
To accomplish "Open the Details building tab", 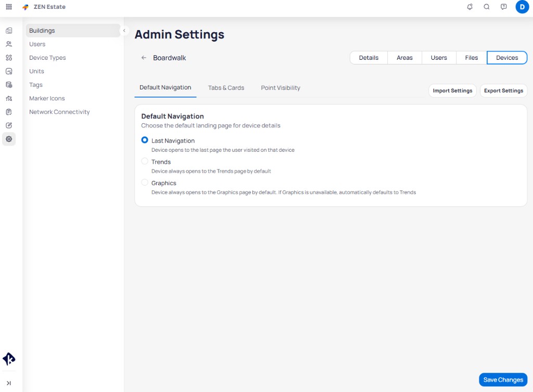I will (369, 58).
